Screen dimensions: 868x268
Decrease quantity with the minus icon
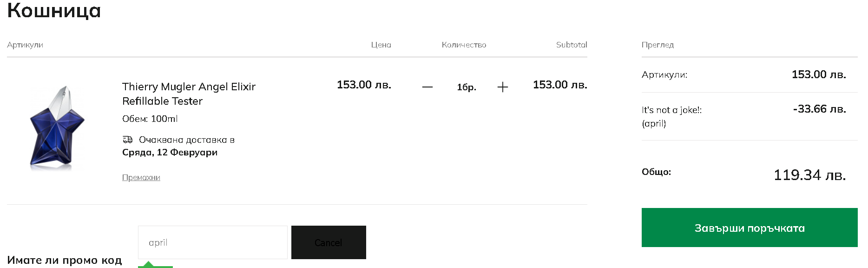427,87
